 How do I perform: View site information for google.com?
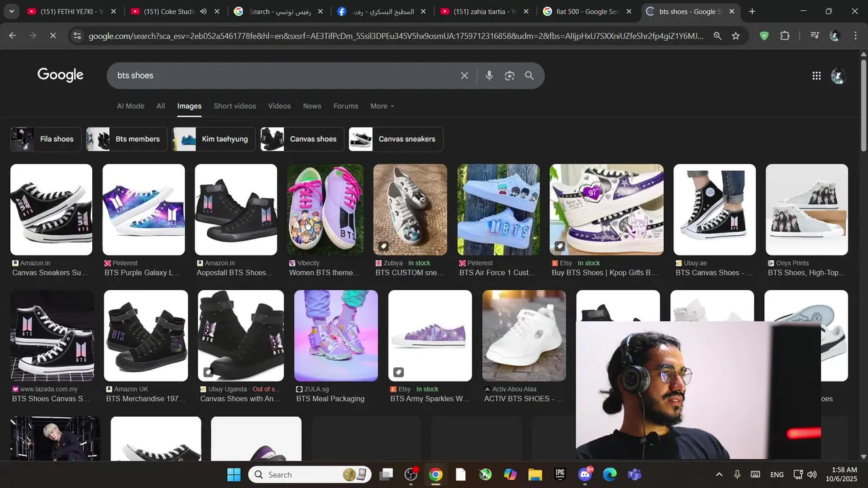[77, 36]
